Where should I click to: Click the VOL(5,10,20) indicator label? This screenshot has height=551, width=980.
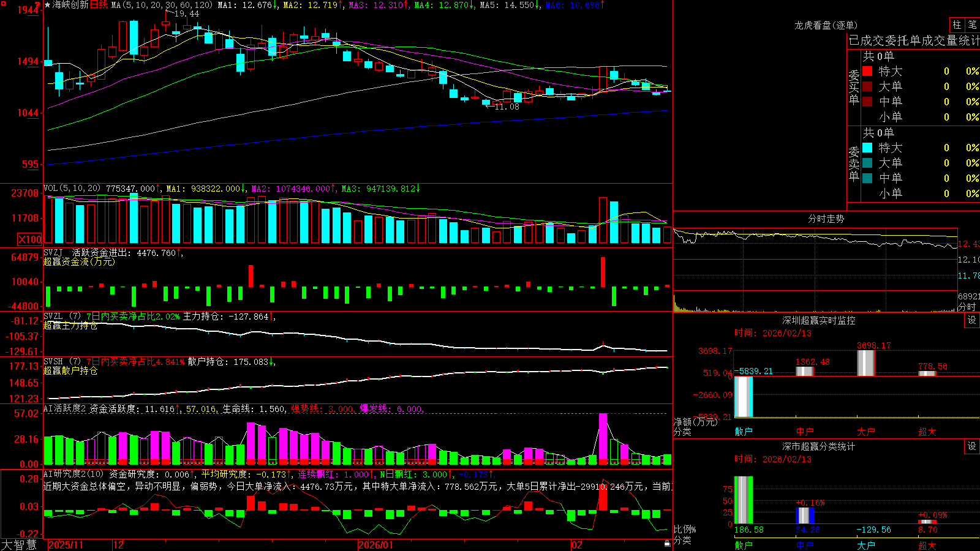(x=72, y=189)
